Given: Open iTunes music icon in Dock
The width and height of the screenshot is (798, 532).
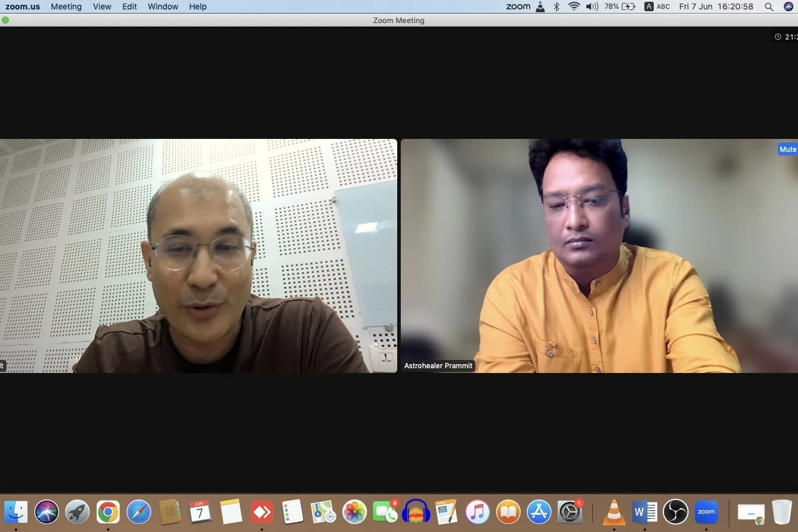Looking at the screenshot, I should pyautogui.click(x=478, y=512).
